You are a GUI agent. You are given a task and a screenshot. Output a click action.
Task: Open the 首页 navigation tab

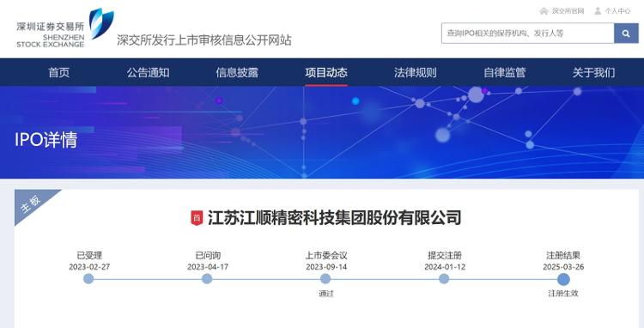click(58, 73)
